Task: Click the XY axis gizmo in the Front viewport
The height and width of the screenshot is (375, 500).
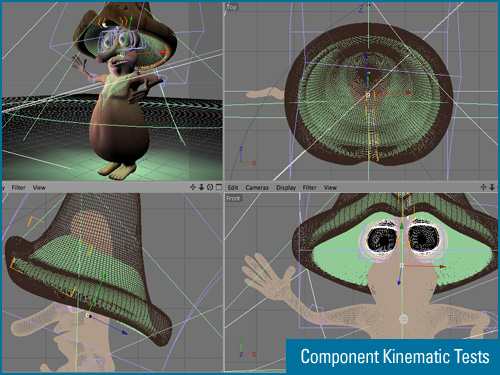Action: tap(247, 348)
